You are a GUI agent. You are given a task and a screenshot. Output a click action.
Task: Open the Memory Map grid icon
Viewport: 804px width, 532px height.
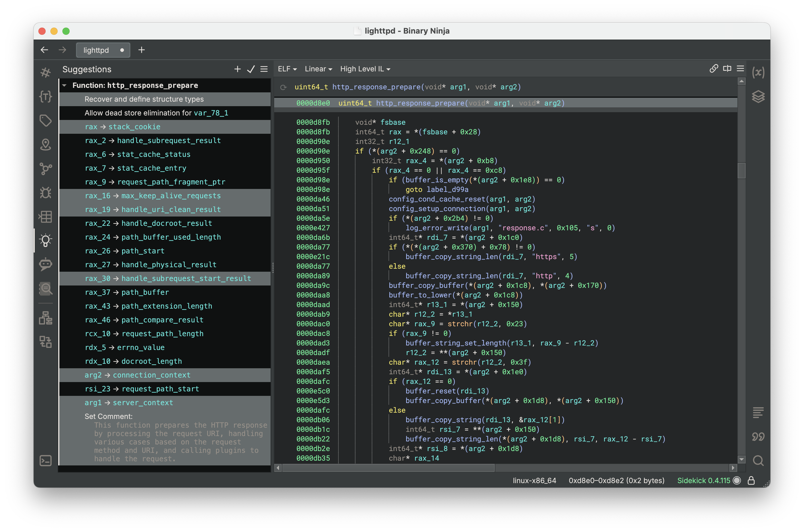46,217
